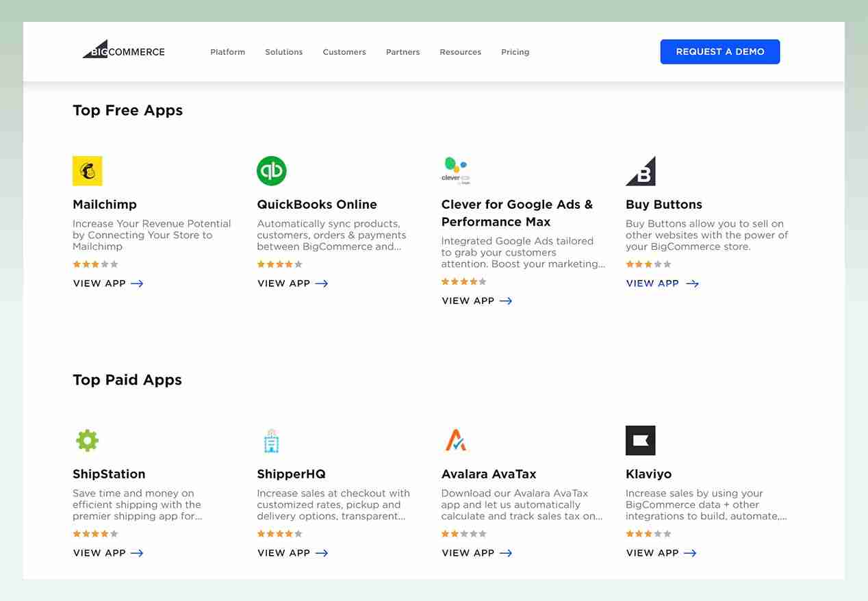View the ShipStation app
868x601 pixels.
(108, 553)
